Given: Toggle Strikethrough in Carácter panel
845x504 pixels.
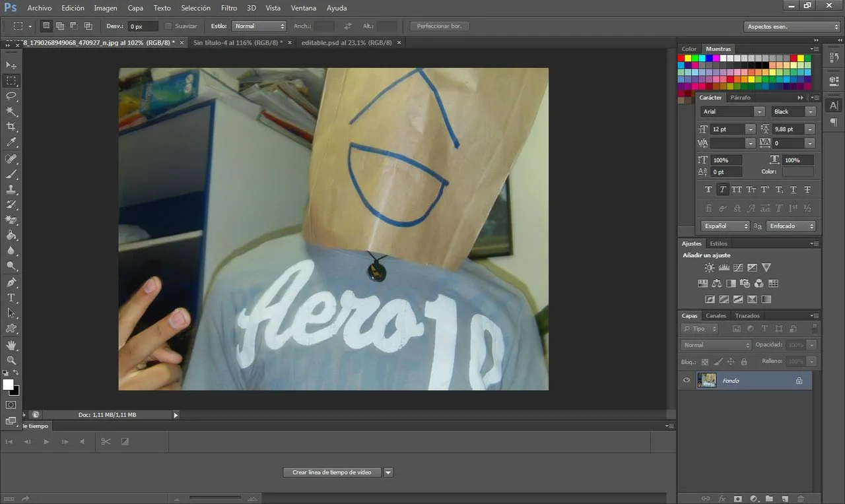Looking at the screenshot, I should click(807, 189).
